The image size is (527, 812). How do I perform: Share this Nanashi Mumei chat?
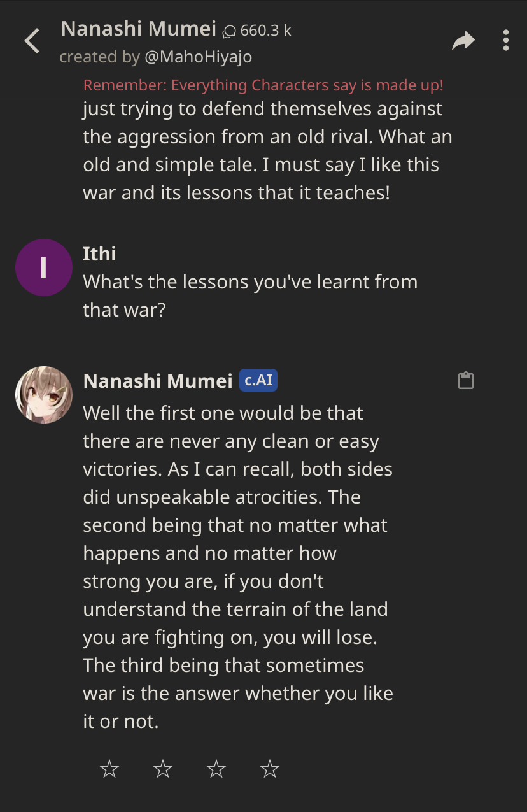pos(463,41)
